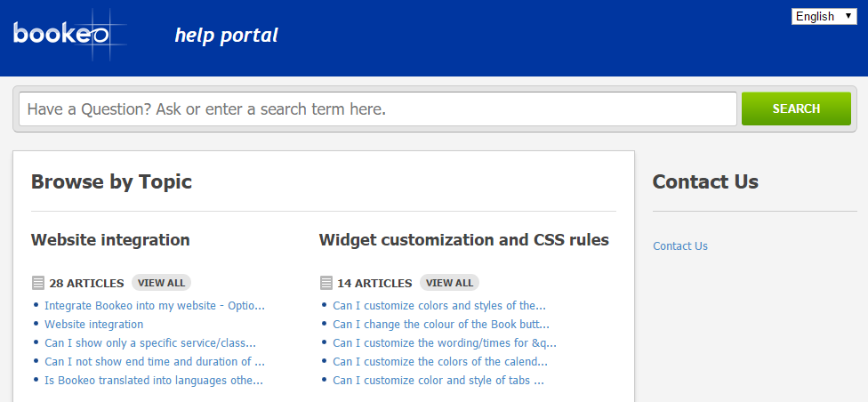The height and width of the screenshot is (402, 868).
Task: Click the articles icon under Widget customization
Action: coord(325,283)
